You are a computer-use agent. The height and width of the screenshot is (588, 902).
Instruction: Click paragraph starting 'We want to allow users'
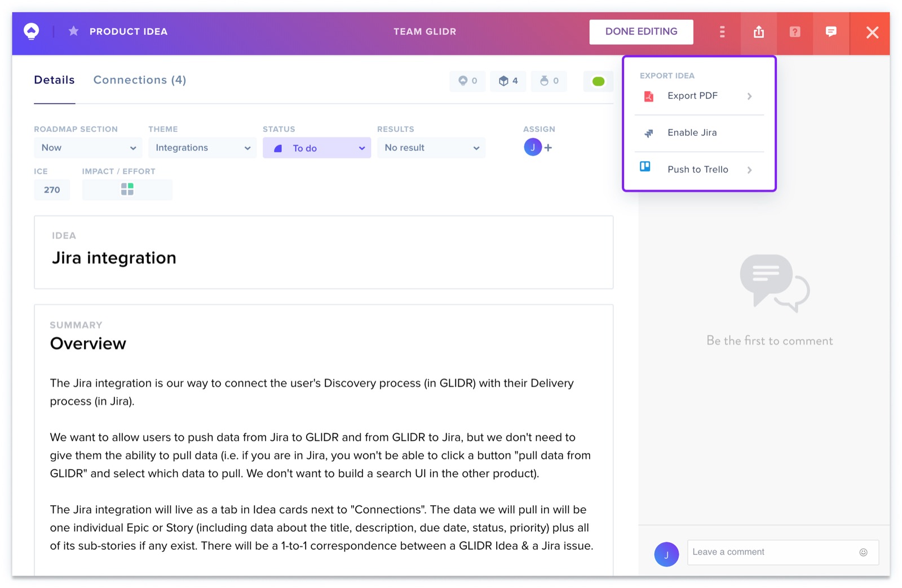click(320, 456)
